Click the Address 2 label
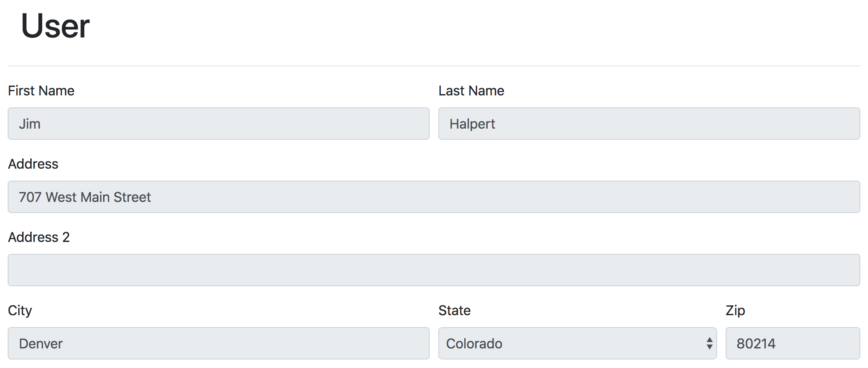 (x=39, y=237)
